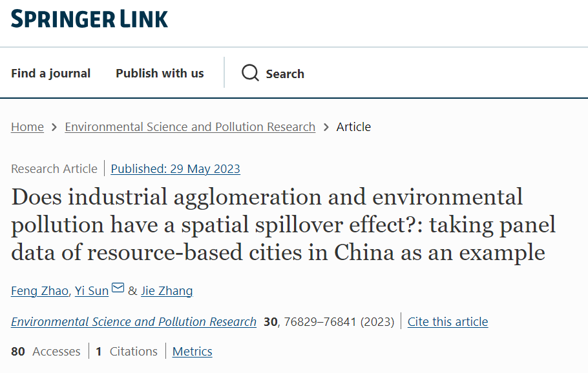This screenshot has width=588, height=373.
Task: Open author Jie Zhang's details
Action: pos(167,291)
